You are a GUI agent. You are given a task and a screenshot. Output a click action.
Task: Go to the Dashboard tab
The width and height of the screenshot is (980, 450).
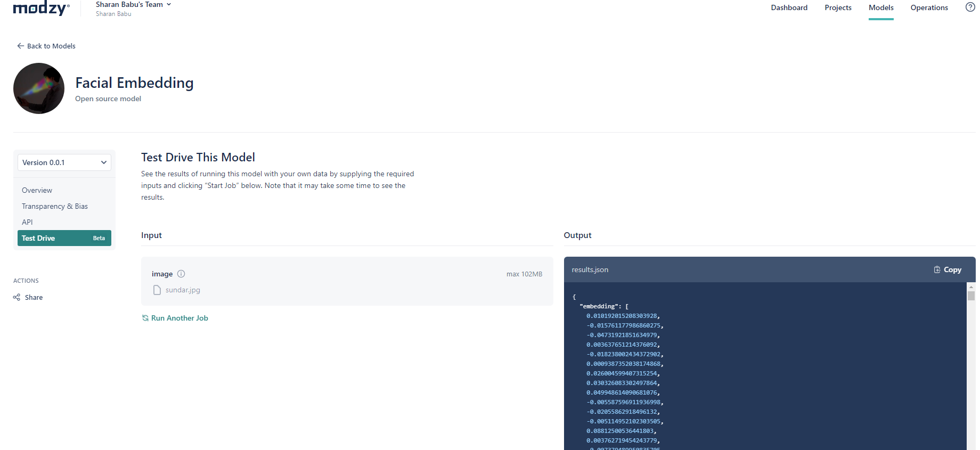[789, 7]
